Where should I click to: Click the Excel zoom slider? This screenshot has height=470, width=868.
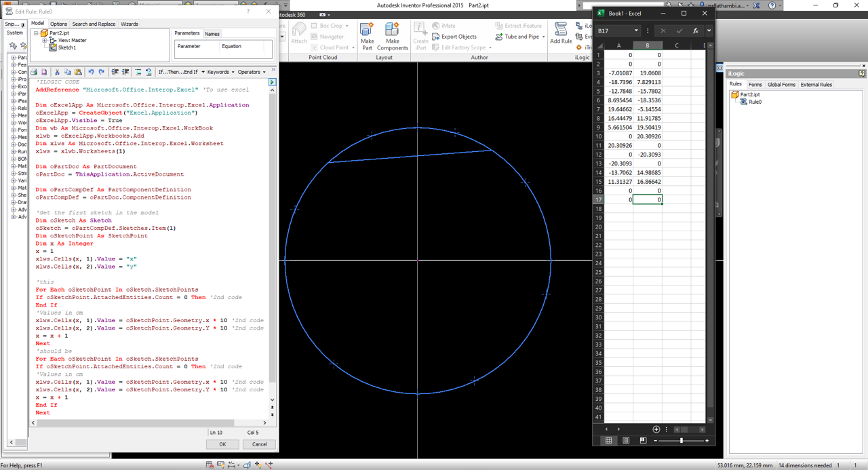tap(681, 440)
